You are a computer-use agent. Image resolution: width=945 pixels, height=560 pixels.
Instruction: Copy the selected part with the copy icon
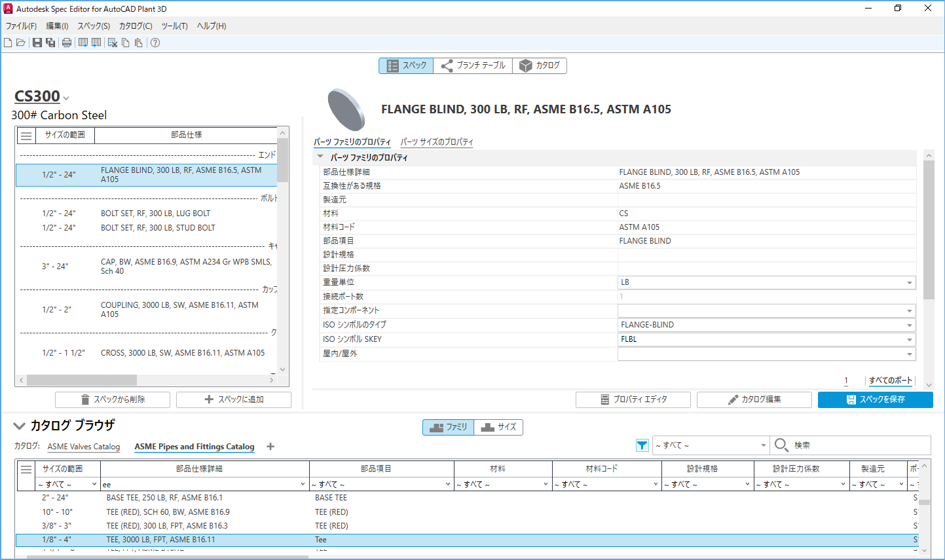[126, 43]
